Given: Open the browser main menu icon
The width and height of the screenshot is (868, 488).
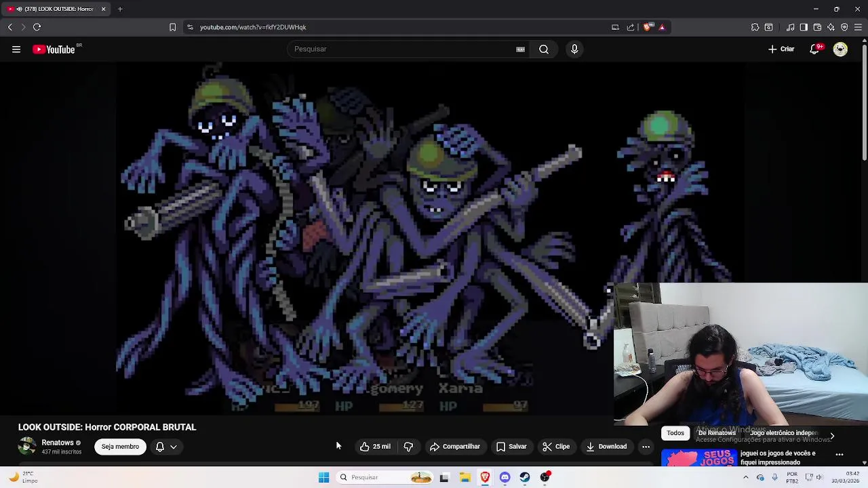Looking at the screenshot, I should click(858, 27).
